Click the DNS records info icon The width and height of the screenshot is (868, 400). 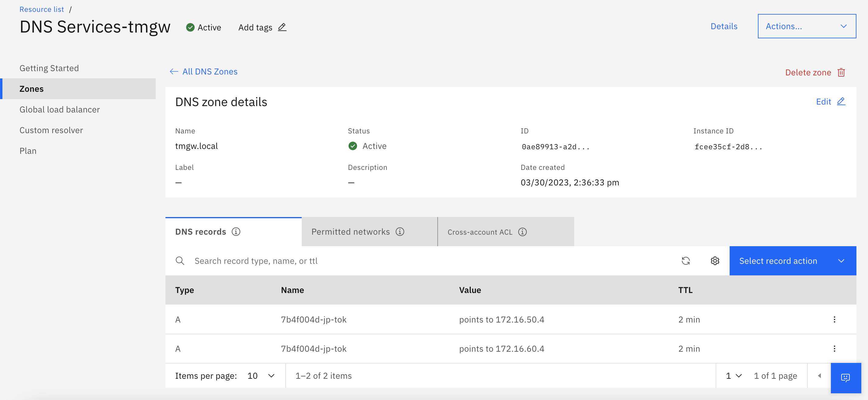[236, 232]
